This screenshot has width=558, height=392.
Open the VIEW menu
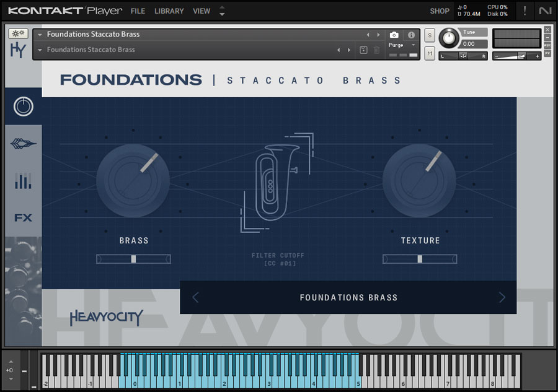click(201, 11)
